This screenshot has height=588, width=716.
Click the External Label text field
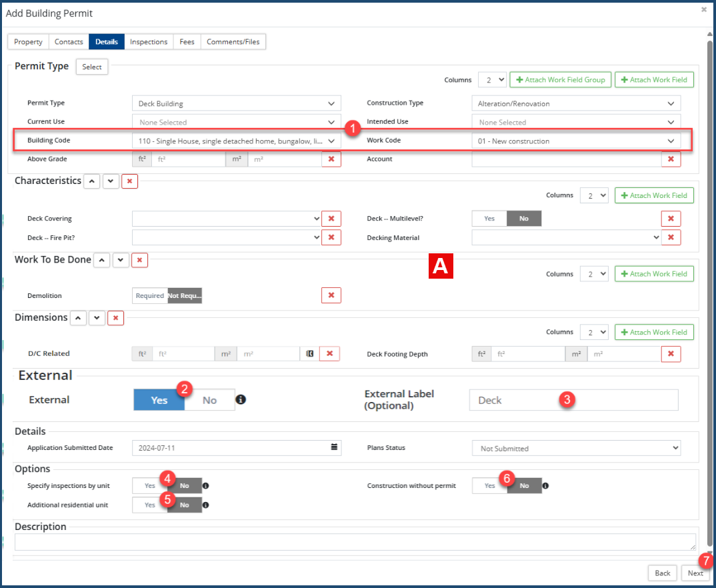click(574, 400)
